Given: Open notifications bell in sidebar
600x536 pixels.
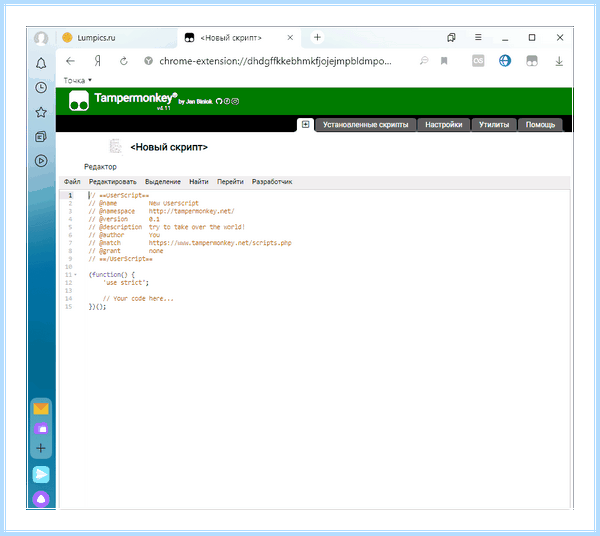Looking at the screenshot, I should click(41, 63).
